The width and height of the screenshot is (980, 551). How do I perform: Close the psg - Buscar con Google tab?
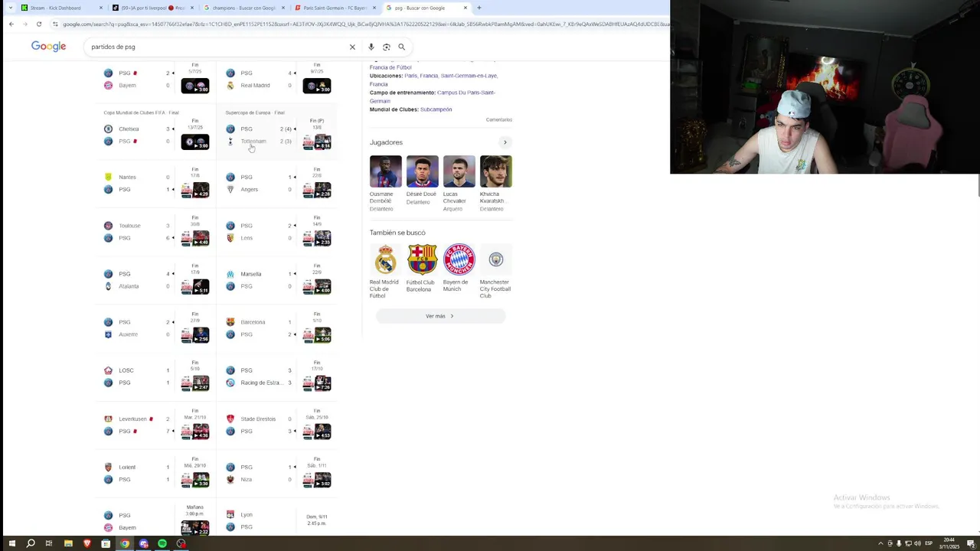tap(465, 8)
